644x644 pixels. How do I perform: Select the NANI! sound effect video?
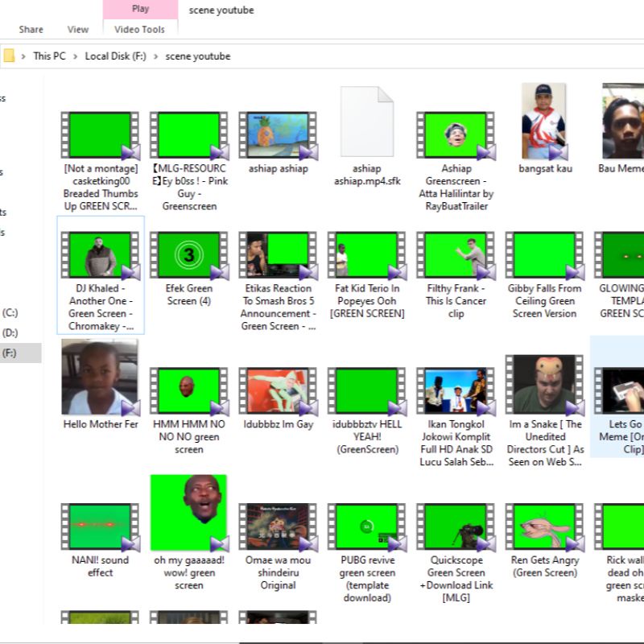100,527
